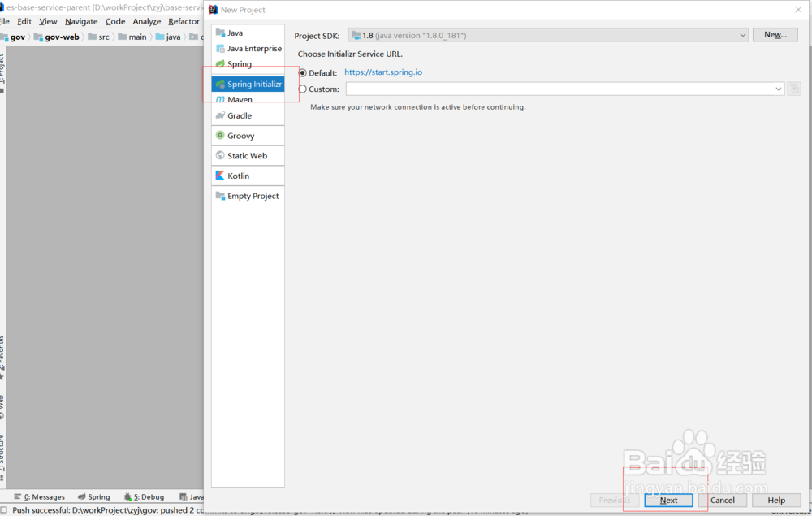Open the Favorites side tool tab
This screenshot has width=812, height=516.
[x=2, y=358]
